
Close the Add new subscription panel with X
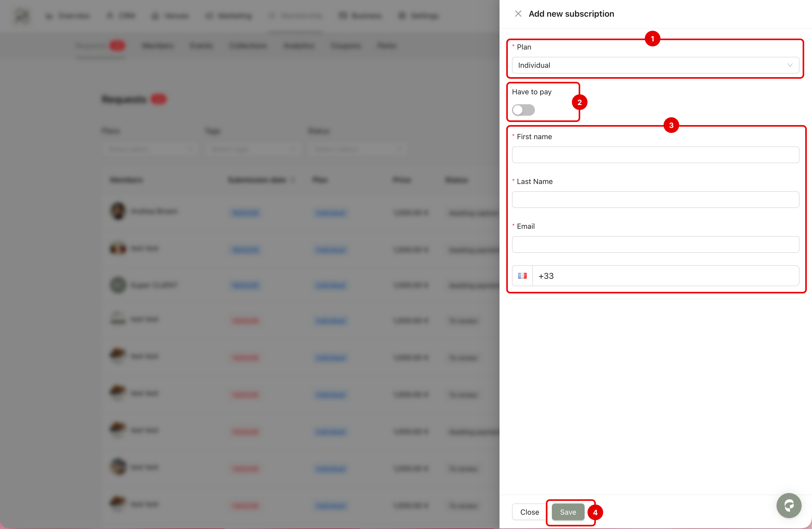click(518, 14)
